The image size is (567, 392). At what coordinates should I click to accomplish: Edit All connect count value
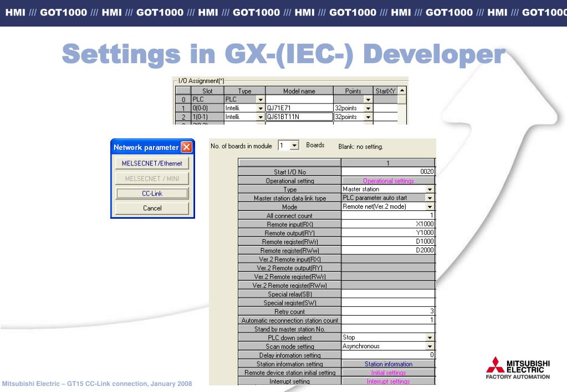[x=389, y=215]
